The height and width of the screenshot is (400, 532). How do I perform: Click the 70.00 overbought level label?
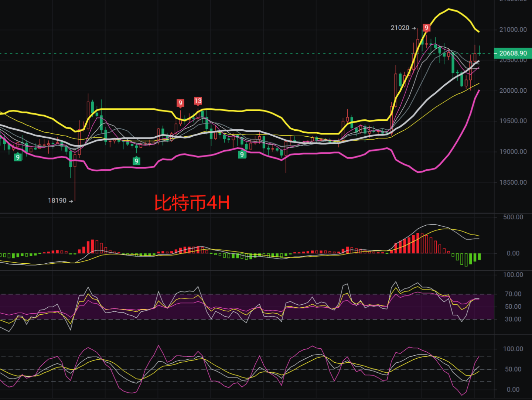(x=513, y=294)
